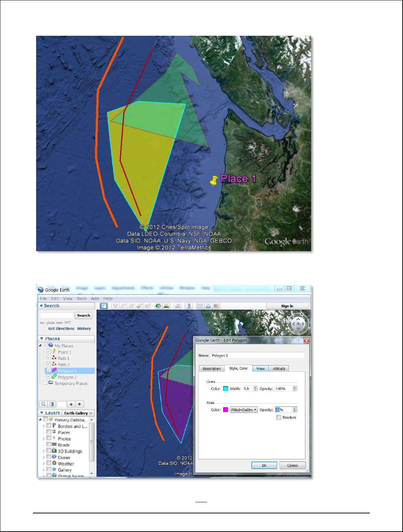Click the Path 2 orange path icon
This screenshot has height=532, width=403.
click(x=54, y=364)
